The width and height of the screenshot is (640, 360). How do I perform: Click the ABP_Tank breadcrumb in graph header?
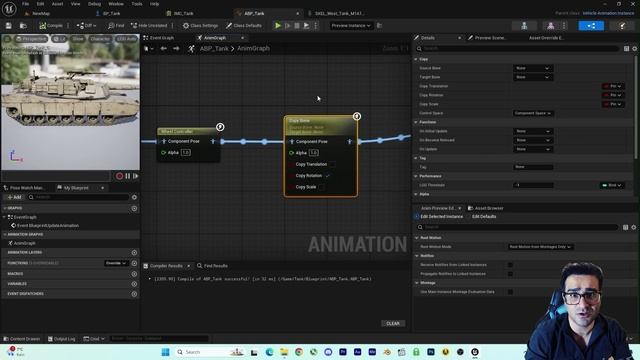(214, 49)
